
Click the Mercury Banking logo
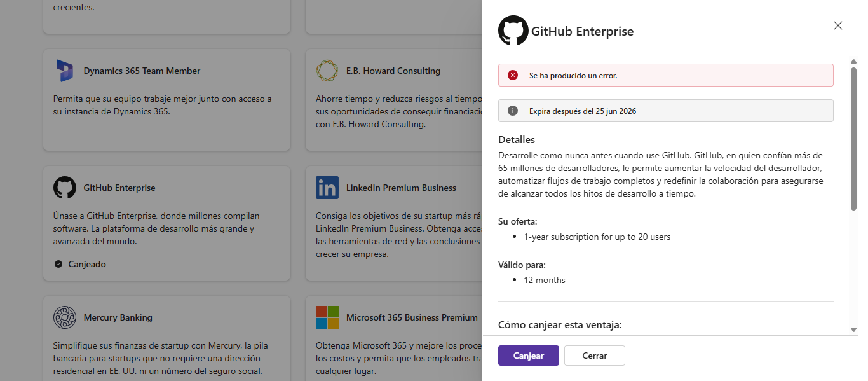[x=65, y=317]
